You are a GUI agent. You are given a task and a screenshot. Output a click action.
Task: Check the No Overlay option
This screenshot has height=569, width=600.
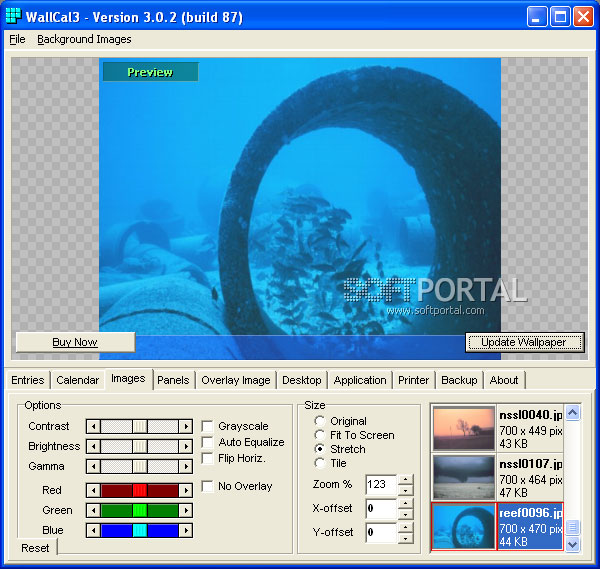[207, 486]
